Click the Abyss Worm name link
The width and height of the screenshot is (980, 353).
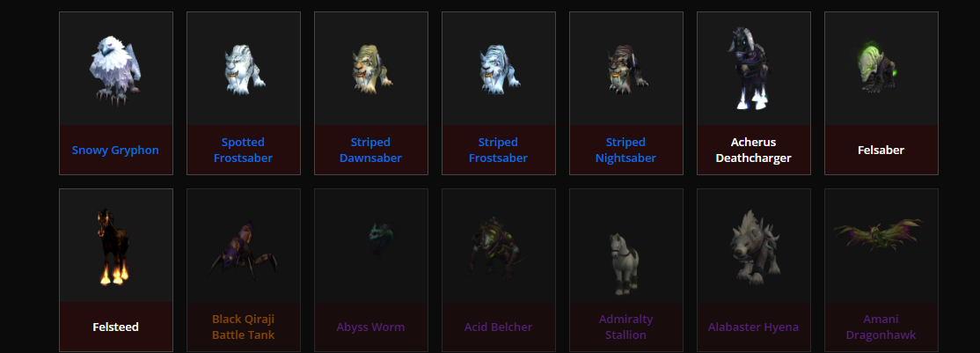(370, 327)
